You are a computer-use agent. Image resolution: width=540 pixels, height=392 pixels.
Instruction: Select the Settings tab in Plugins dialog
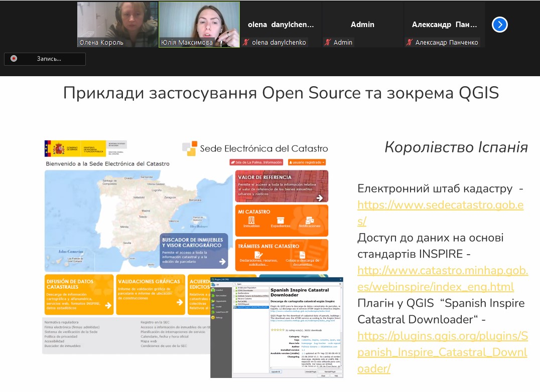(218, 317)
